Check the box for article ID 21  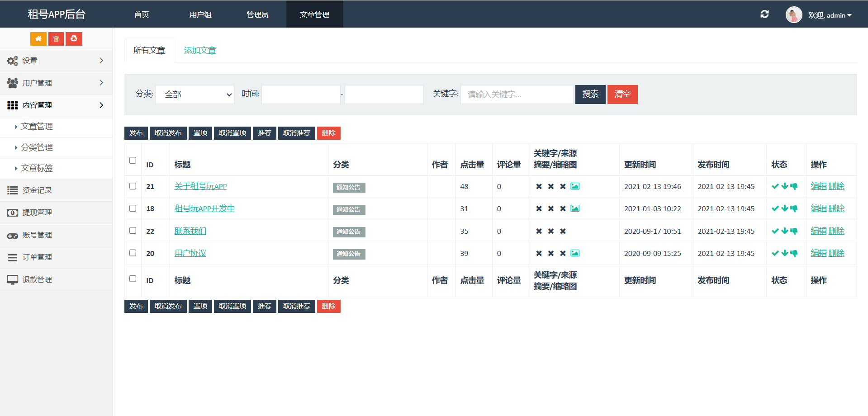coord(133,186)
